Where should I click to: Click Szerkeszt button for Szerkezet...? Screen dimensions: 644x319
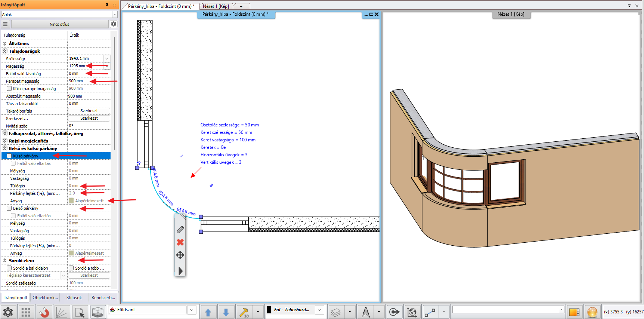pyautogui.click(x=89, y=118)
